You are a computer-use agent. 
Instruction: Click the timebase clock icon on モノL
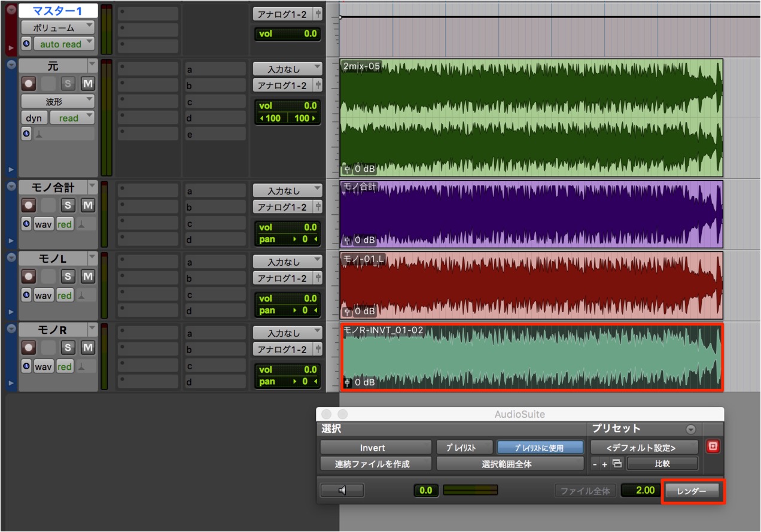click(x=26, y=296)
